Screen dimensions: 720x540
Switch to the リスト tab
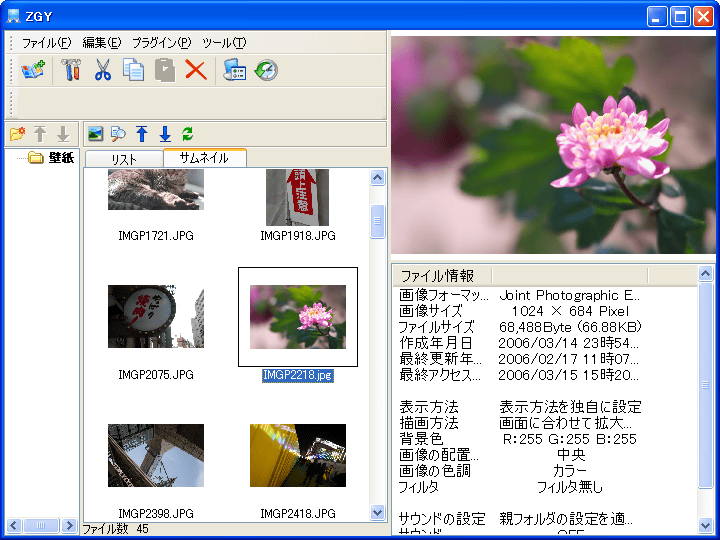(x=124, y=159)
